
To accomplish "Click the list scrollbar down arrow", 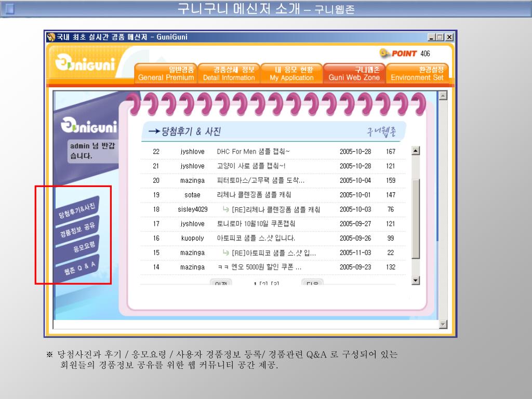I will [x=416, y=280].
